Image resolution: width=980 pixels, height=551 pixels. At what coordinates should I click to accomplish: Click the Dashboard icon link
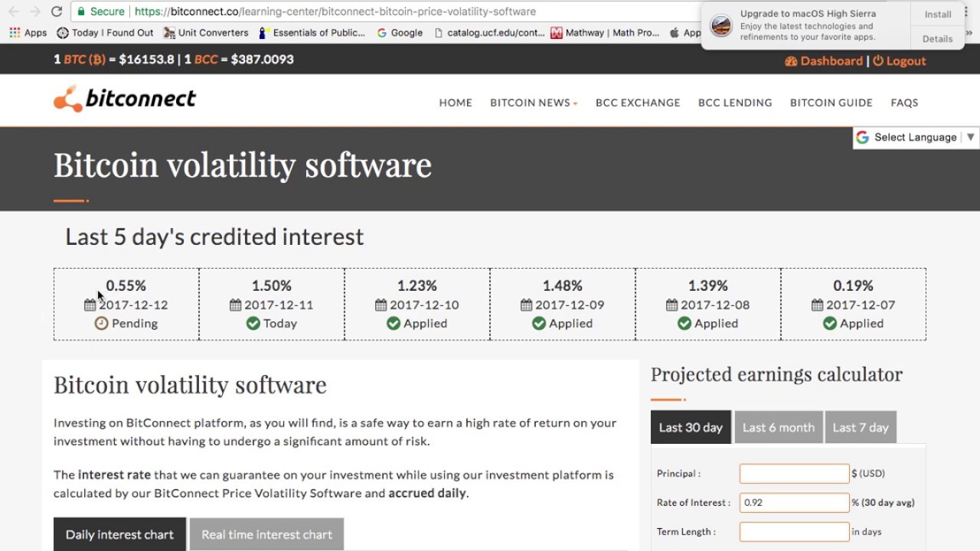click(x=824, y=60)
